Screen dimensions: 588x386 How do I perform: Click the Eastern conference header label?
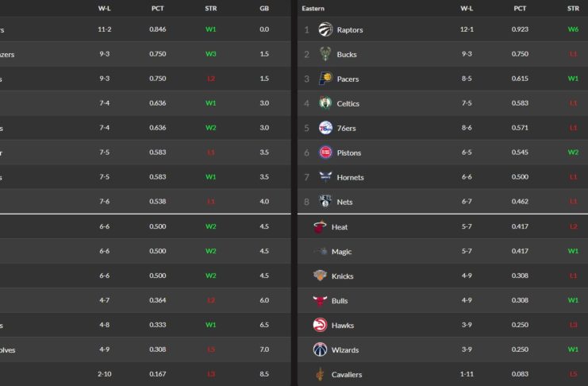click(313, 8)
